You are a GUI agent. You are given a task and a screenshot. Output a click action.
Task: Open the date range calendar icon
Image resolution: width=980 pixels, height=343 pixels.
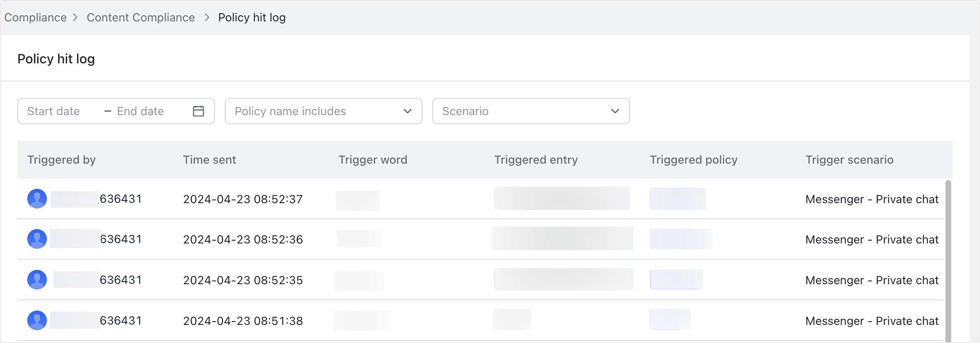(x=198, y=111)
